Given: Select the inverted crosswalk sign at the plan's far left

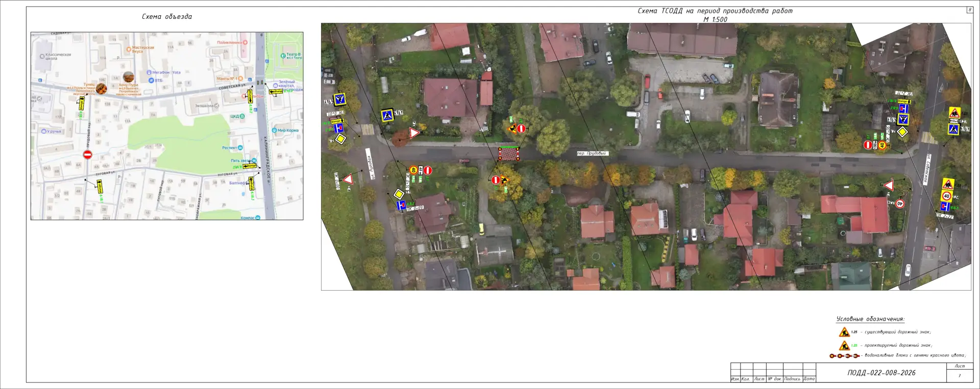Looking at the screenshot, I should tap(340, 99).
